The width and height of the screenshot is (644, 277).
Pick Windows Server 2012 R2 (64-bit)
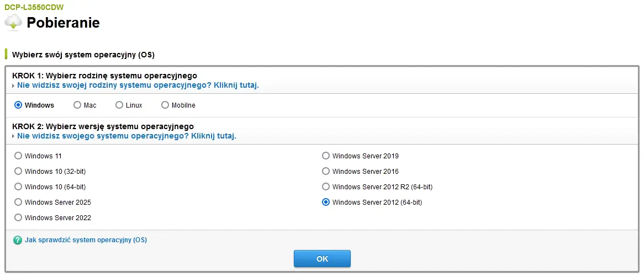point(326,187)
